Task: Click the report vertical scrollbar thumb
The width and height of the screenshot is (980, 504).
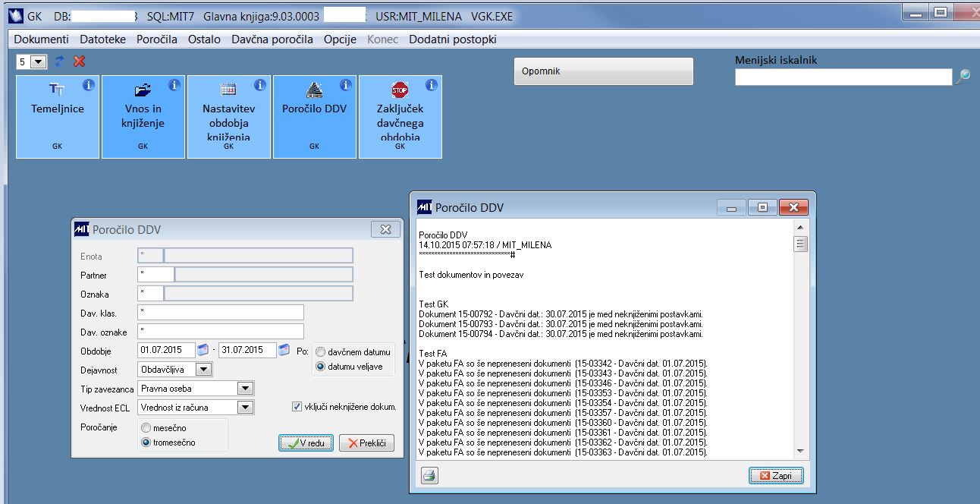Action: point(800,244)
